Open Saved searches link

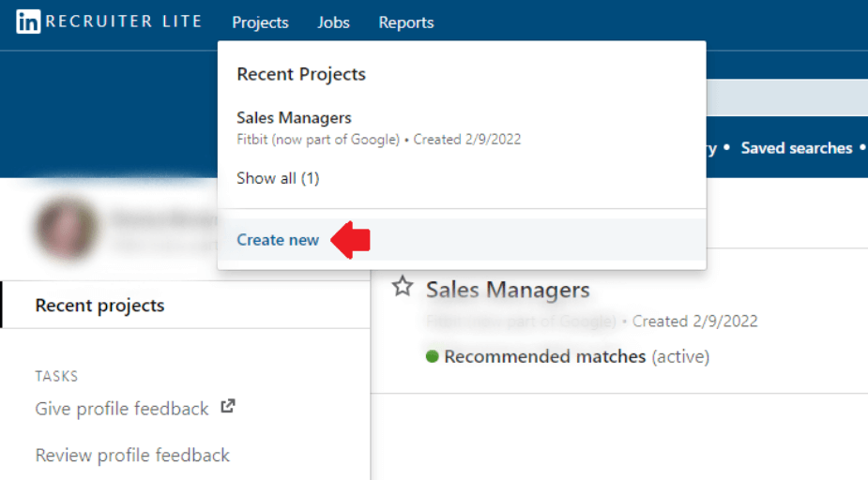[797, 148]
